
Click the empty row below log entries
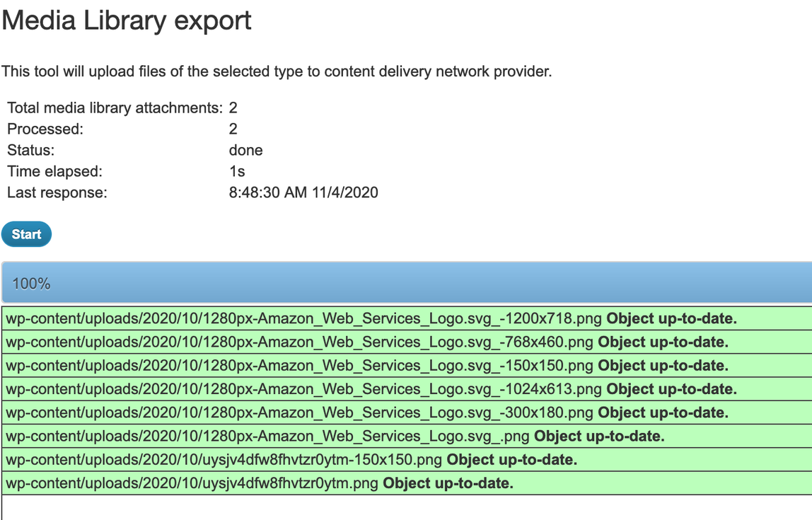click(406, 507)
